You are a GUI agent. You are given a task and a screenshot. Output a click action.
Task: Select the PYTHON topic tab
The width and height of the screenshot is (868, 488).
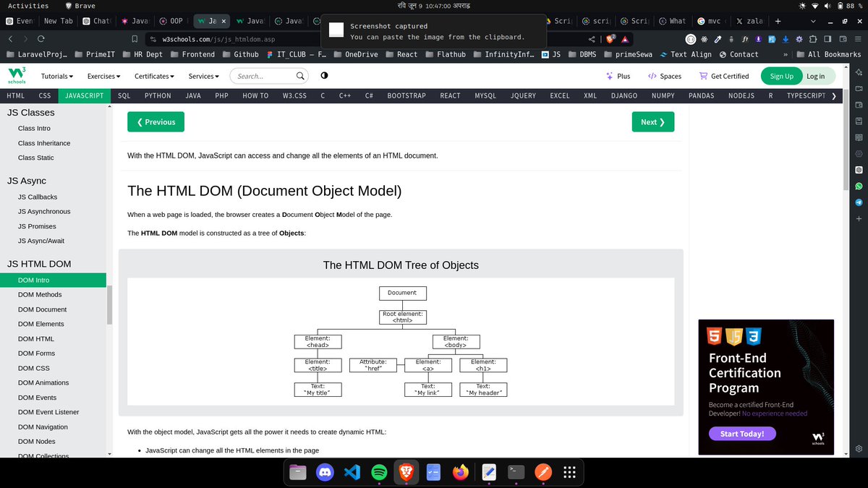click(x=158, y=95)
